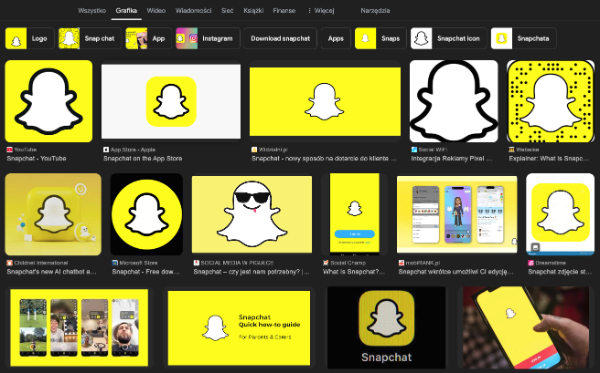This screenshot has height=373, width=600.
Task: Click the Download snapchat chip
Action: tap(280, 38)
